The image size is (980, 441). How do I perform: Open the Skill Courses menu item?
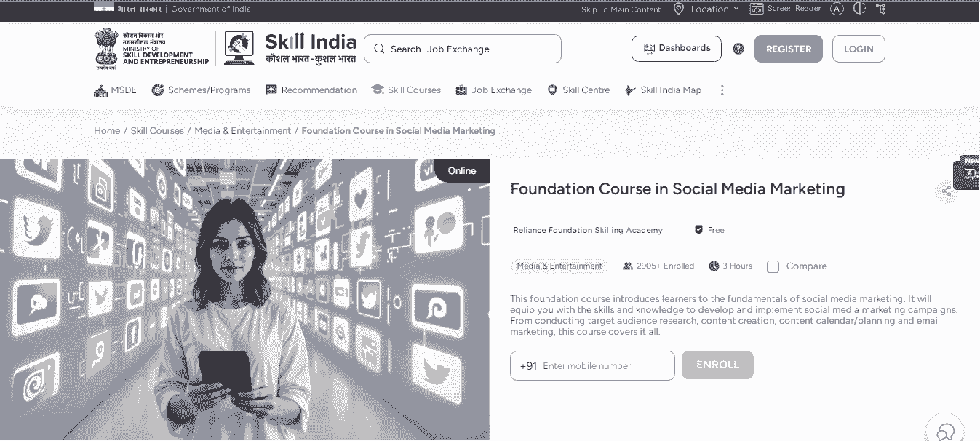[x=406, y=90]
